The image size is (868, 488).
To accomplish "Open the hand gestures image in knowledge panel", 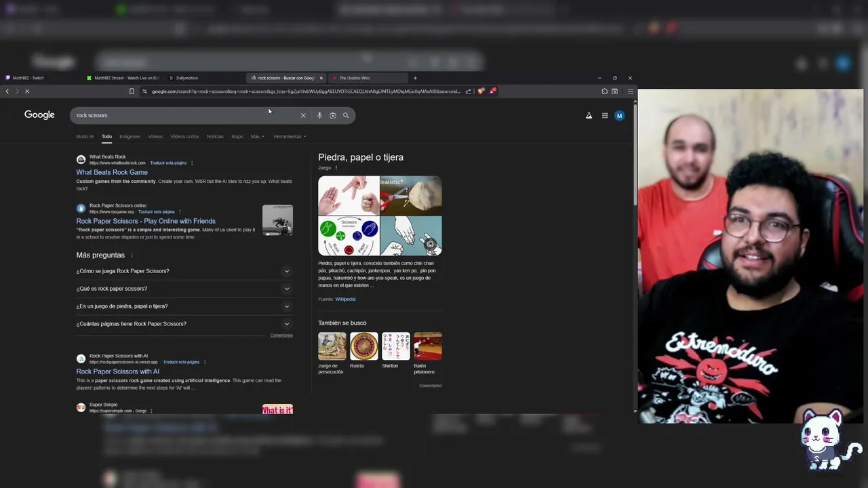I will coord(349,195).
